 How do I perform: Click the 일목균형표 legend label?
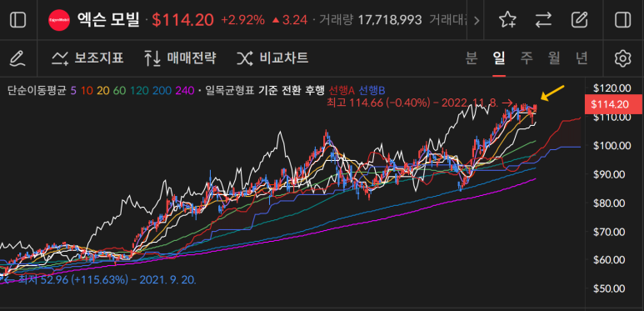(x=230, y=90)
